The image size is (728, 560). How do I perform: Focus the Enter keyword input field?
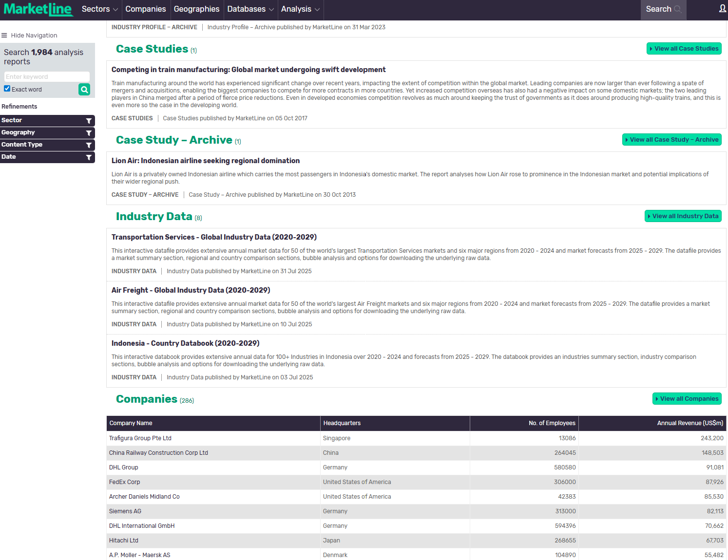click(47, 77)
